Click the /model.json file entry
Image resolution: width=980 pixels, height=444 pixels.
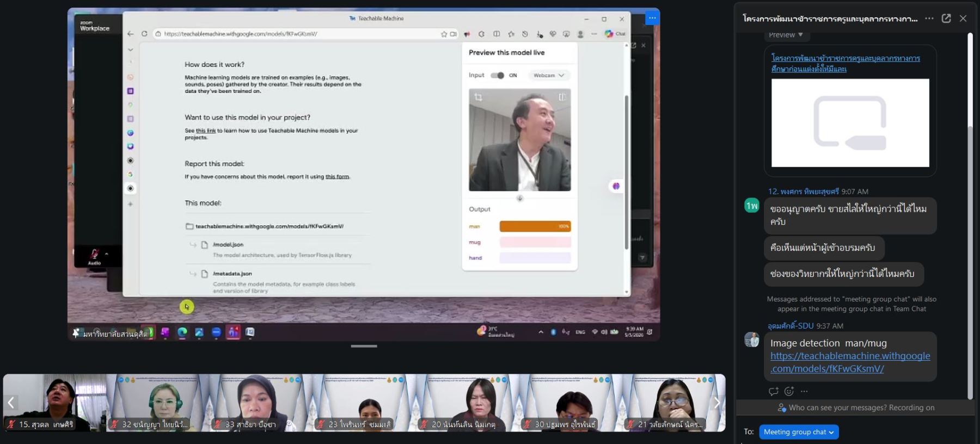[228, 245]
